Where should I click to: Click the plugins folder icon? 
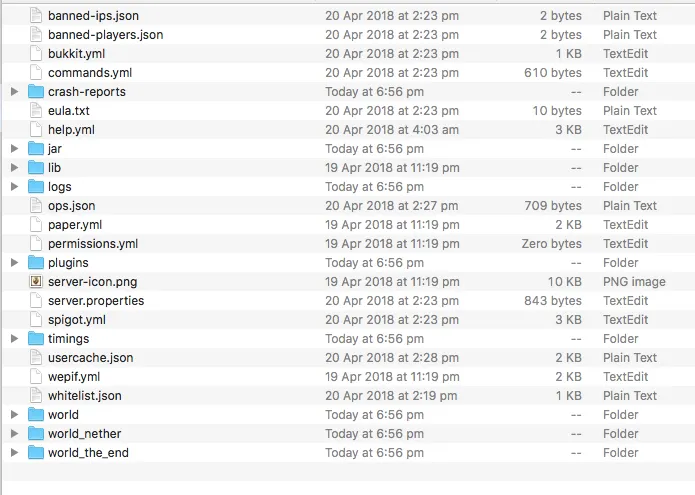pos(36,263)
